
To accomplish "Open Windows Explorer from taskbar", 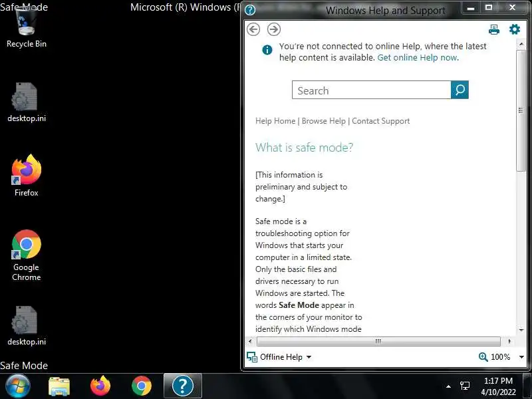I will (x=59, y=386).
